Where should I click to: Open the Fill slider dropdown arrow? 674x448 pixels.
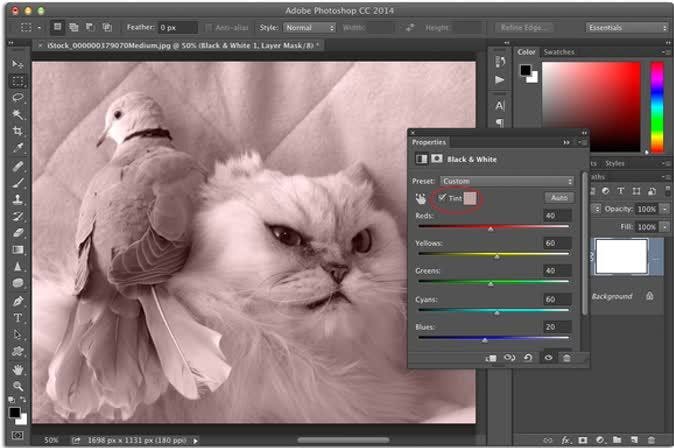(665, 227)
